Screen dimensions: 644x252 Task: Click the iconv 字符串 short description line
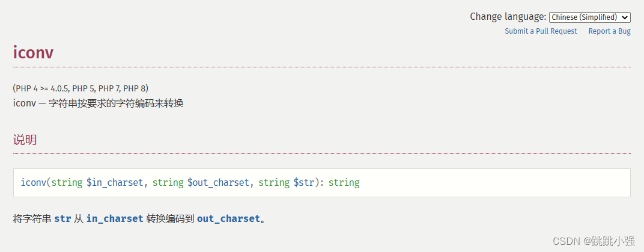[98, 103]
